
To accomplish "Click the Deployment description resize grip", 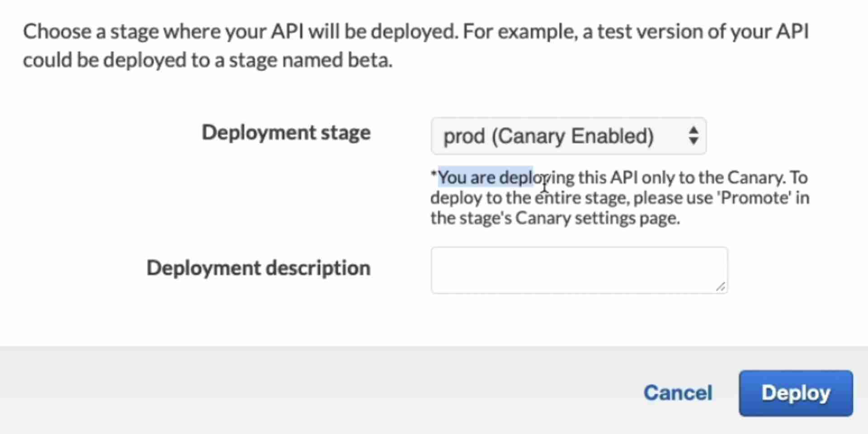I will click(x=721, y=287).
